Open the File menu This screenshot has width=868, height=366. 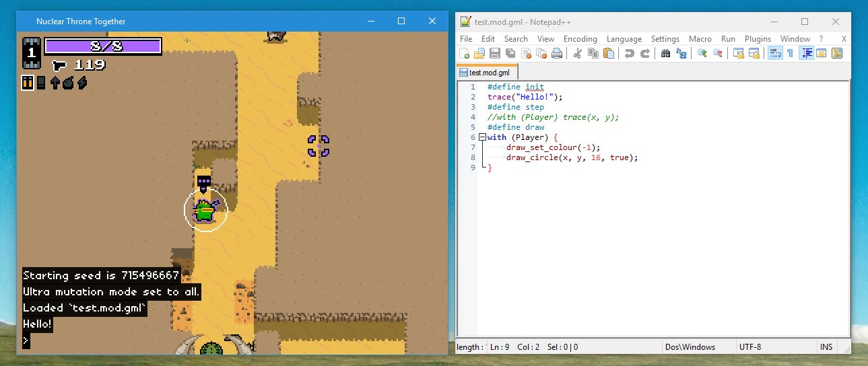[x=466, y=39]
